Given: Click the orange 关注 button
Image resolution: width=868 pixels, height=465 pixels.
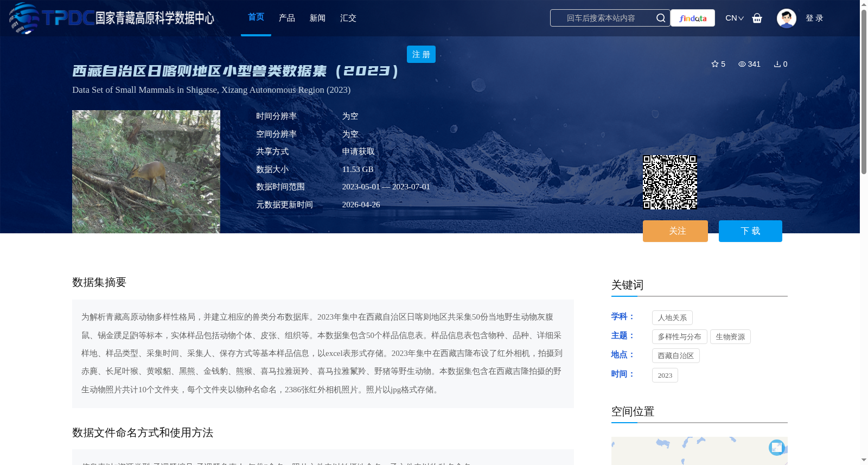Looking at the screenshot, I should coord(675,231).
